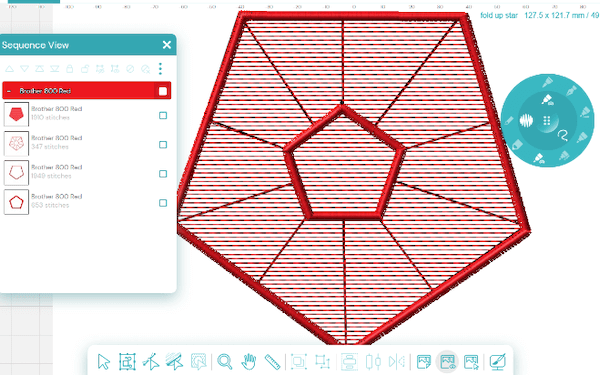Click the closed lock icon in Sequence View
The width and height of the screenshot is (600, 375).
(70, 69)
